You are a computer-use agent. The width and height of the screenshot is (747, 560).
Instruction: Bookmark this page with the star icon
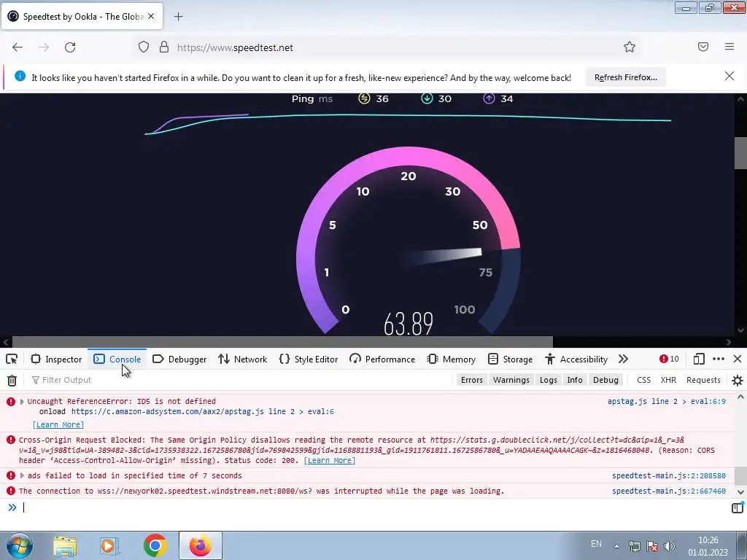click(630, 47)
